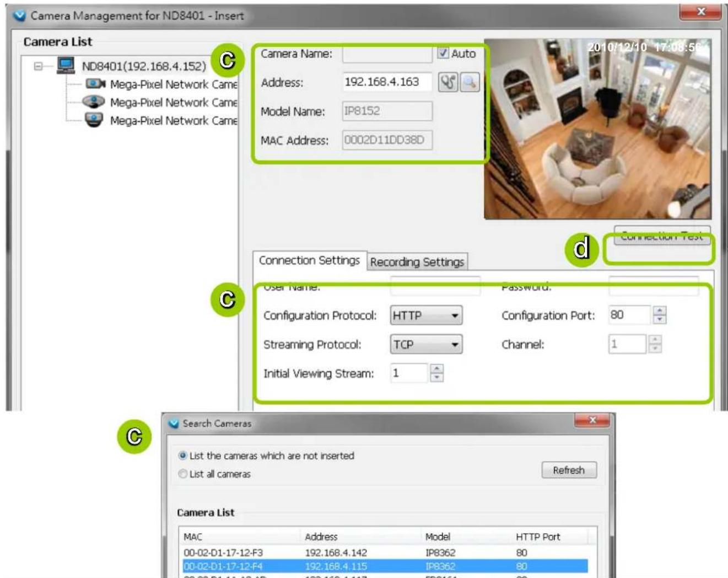The height and width of the screenshot is (578, 728).
Task: Click the MAC Address field
Action: point(387,140)
